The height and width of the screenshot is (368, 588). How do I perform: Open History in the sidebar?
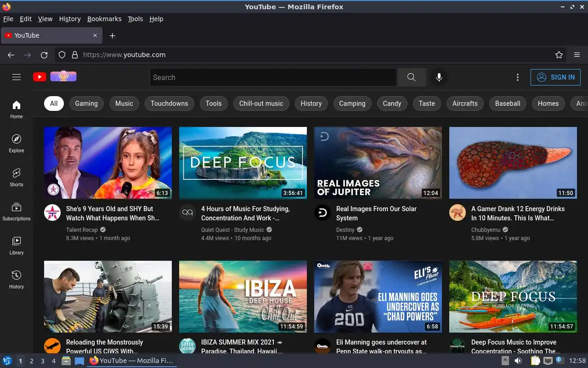tap(17, 280)
